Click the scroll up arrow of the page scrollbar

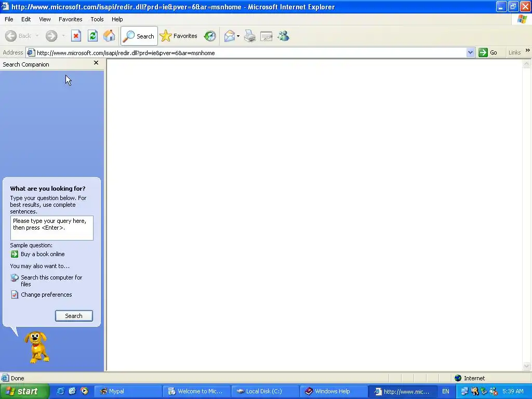527,63
